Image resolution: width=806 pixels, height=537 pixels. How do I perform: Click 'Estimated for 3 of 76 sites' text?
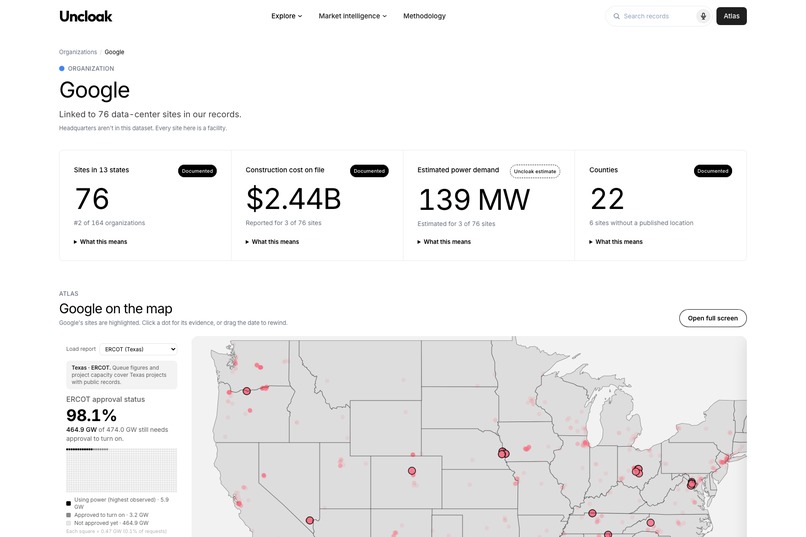(x=456, y=224)
